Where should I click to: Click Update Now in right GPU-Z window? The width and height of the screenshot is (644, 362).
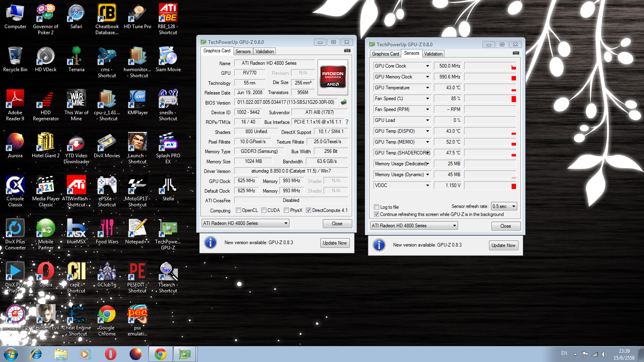[x=504, y=245]
